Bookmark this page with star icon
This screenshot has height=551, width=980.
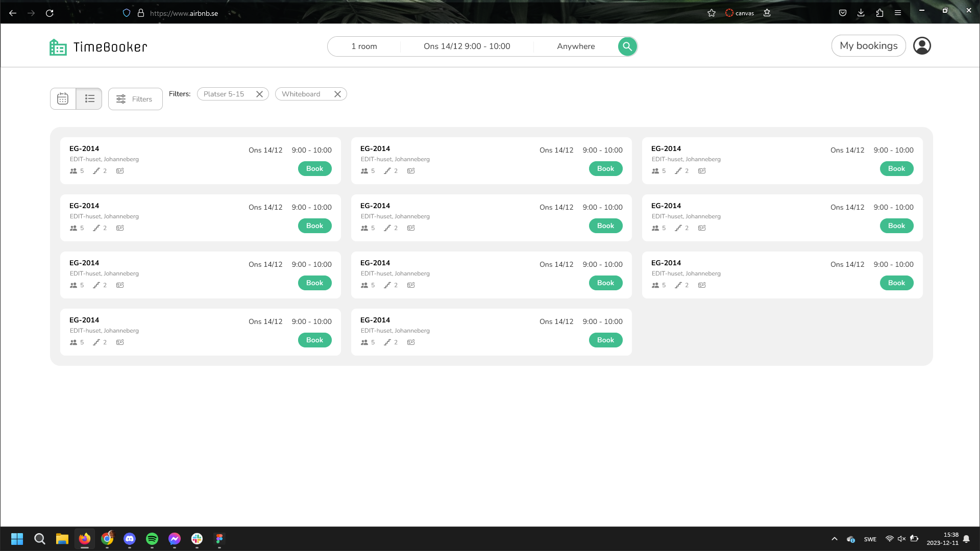(x=712, y=13)
